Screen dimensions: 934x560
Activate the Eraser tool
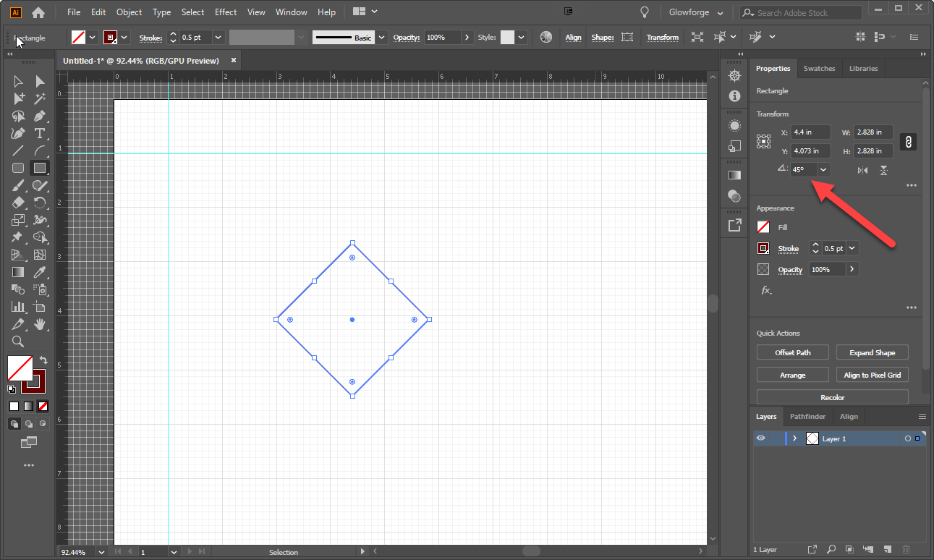18,203
